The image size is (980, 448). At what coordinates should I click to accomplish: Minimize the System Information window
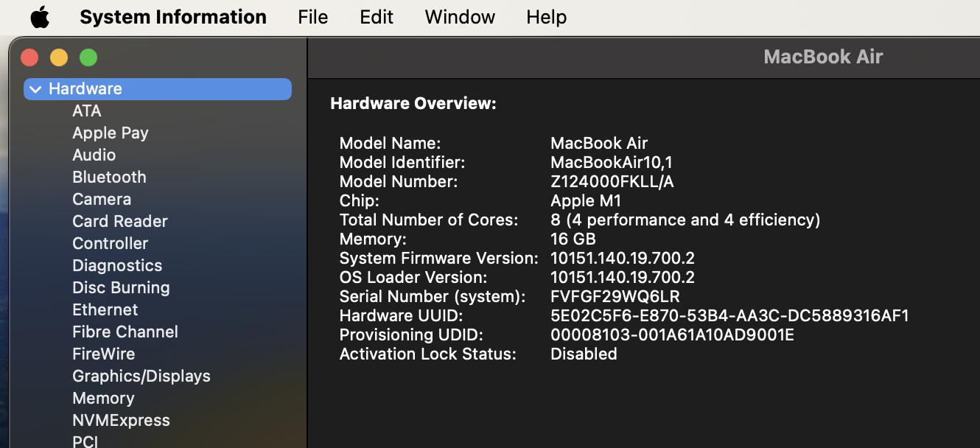[x=59, y=57]
